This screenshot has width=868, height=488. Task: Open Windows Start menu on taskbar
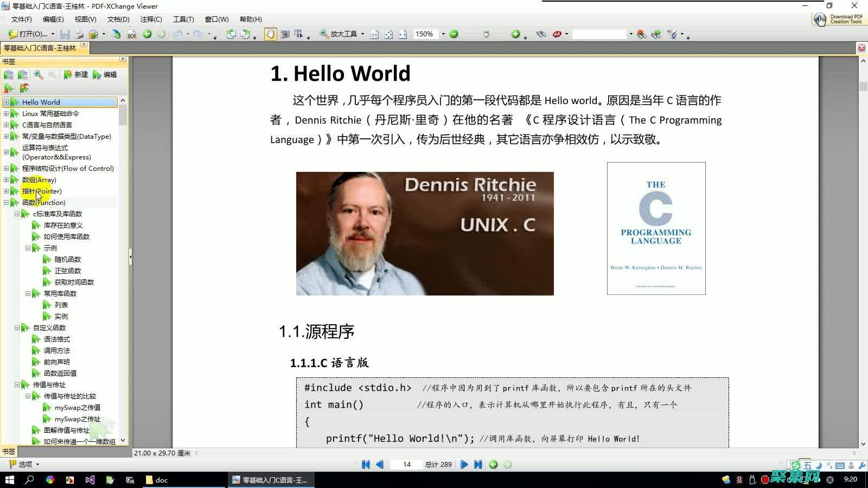[x=9, y=480]
